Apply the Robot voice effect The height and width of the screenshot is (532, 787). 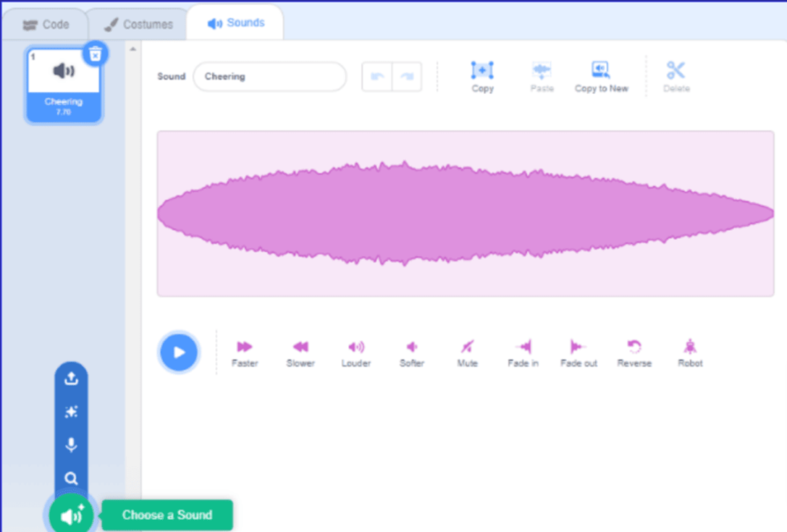(689, 351)
